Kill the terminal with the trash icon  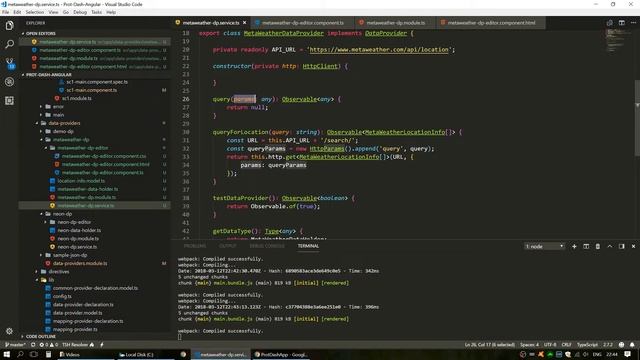tap(598, 246)
